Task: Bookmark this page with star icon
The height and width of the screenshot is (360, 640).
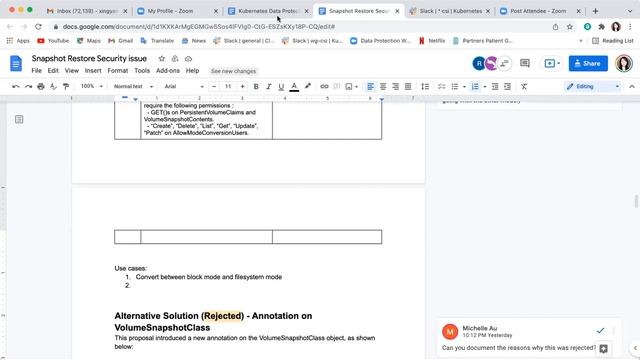Action: pyautogui.click(x=570, y=27)
